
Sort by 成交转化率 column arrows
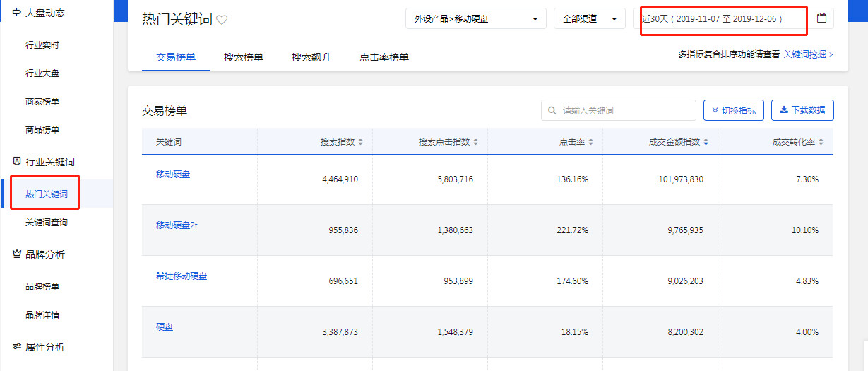coord(821,142)
